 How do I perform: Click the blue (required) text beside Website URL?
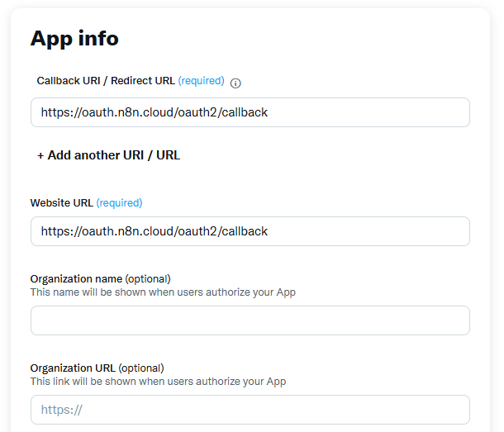119,203
